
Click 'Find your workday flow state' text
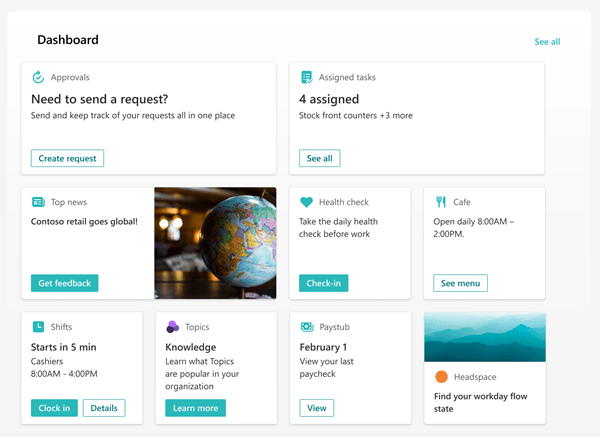coord(481,402)
